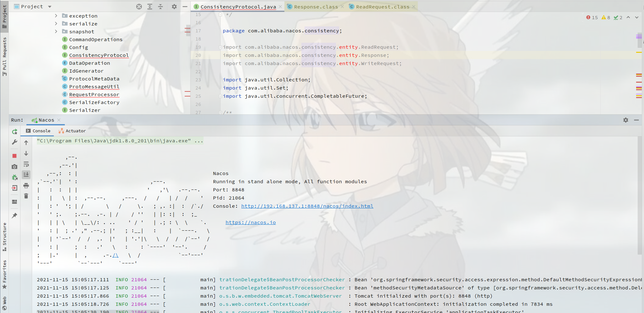
Task: Fold the Javadoc at line 27
Action: pos(220,113)
